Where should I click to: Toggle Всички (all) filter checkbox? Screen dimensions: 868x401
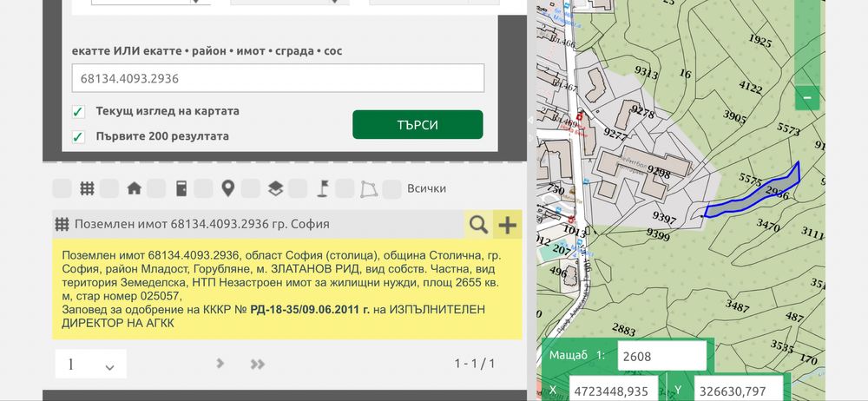coord(392,188)
